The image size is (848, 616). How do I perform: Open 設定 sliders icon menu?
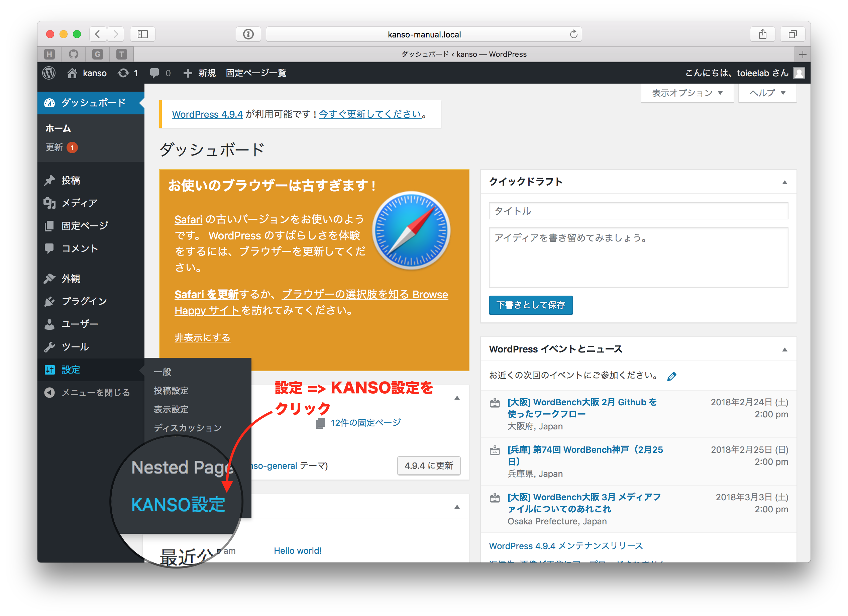coord(49,370)
